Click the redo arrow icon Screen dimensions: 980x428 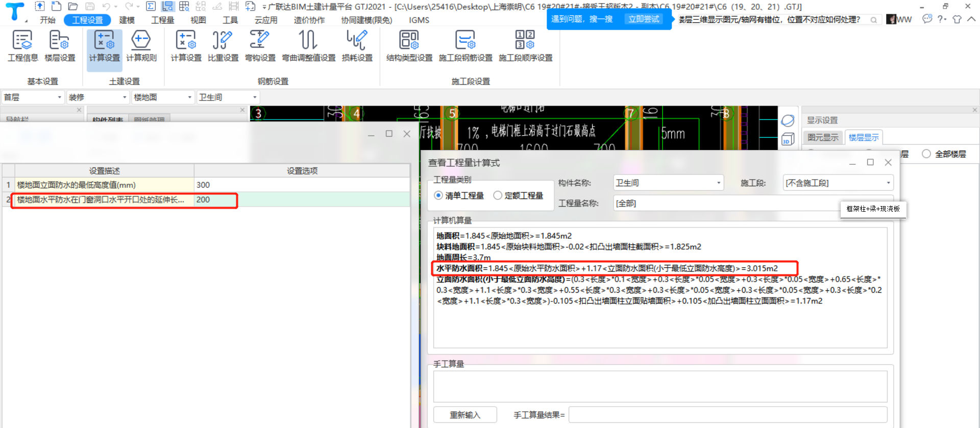click(x=129, y=6)
